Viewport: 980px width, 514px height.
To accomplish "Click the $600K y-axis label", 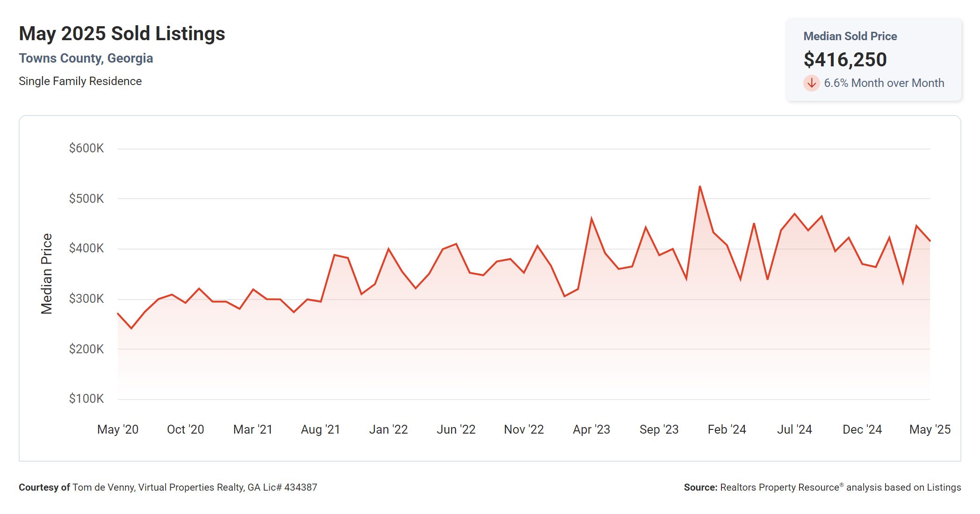I will click(x=86, y=149).
